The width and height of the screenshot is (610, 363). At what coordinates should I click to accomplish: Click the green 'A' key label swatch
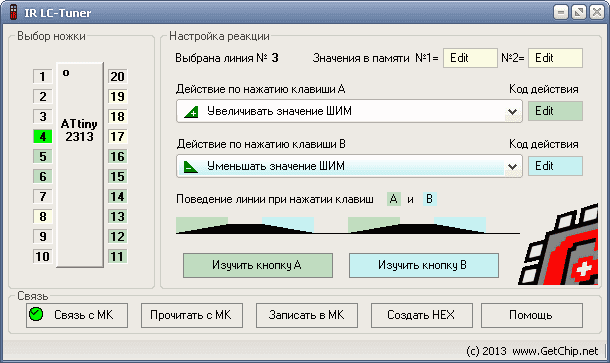pyautogui.click(x=394, y=199)
